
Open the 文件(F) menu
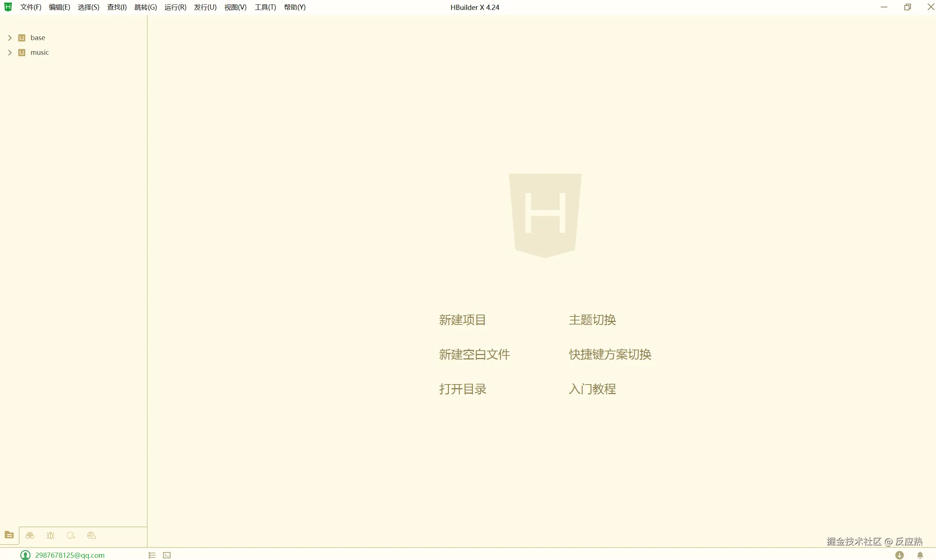tap(31, 7)
